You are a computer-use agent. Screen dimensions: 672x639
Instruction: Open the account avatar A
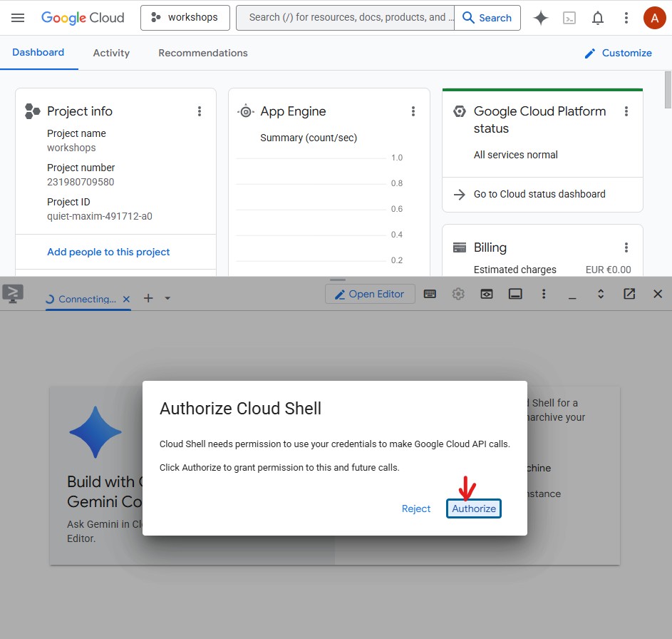654,18
